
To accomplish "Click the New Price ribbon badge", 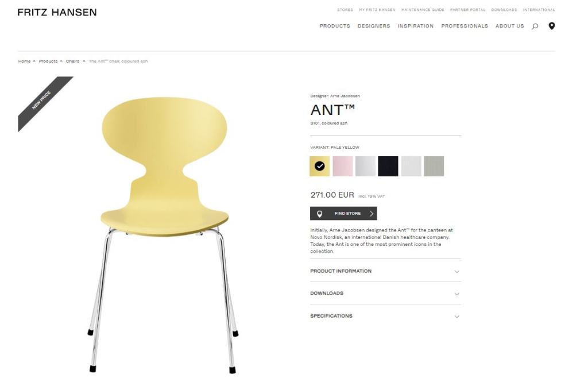I will tap(42, 101).
